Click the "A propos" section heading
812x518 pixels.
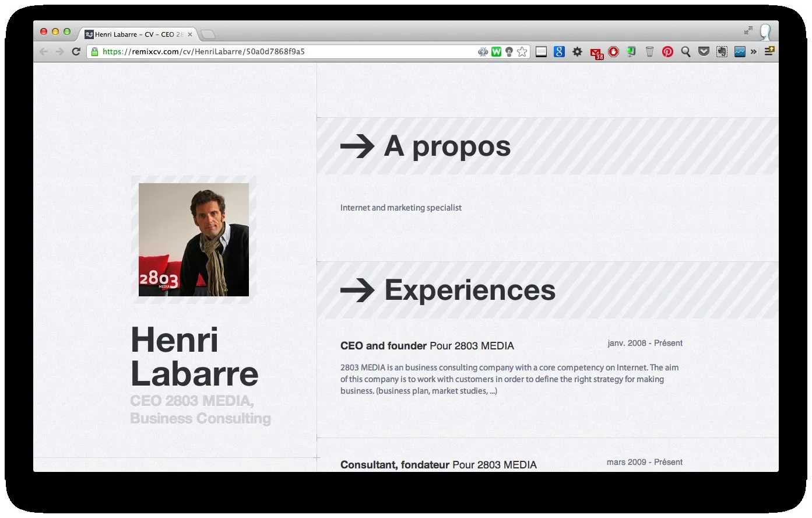tap(447, 146)
